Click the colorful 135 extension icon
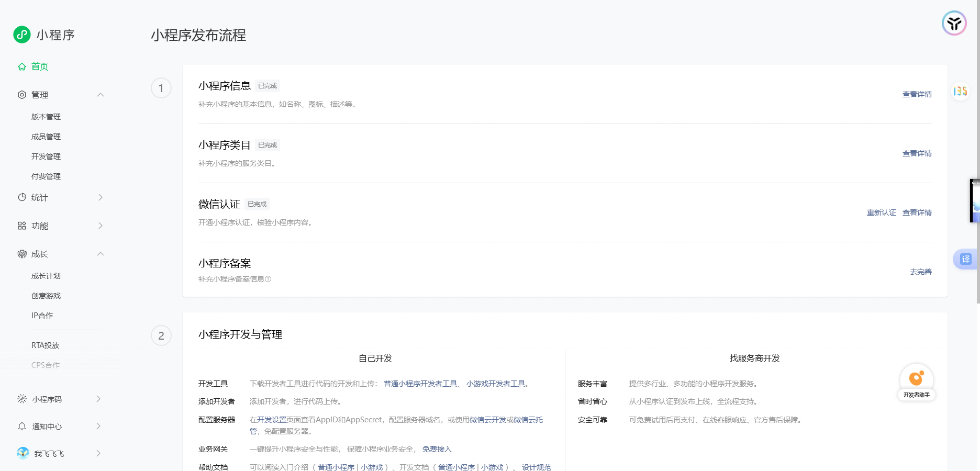 tap(960, 92)
